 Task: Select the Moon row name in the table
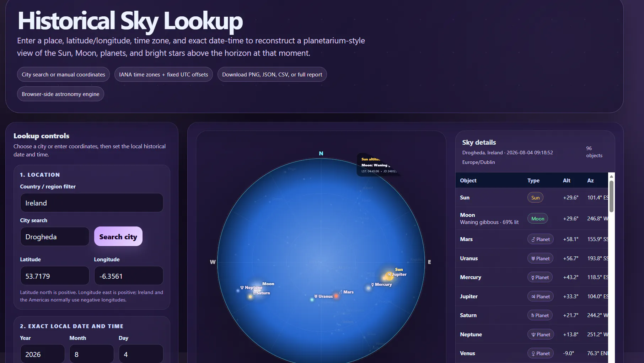click(x=467, y=215)
